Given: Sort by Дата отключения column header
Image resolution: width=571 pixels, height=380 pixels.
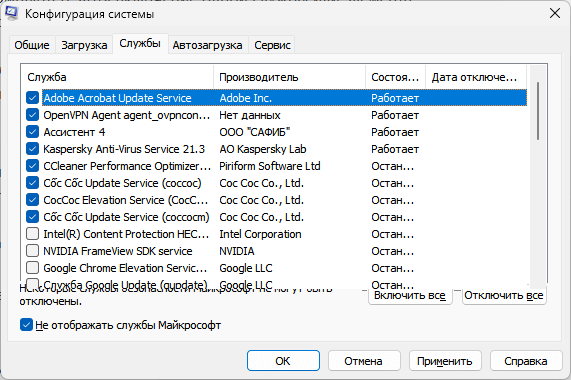Looking at the screenshot, I should [476, 77].
